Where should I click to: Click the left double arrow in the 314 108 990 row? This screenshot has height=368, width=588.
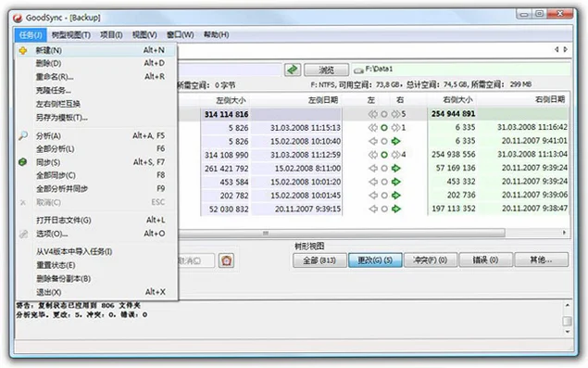coord(373,155)
